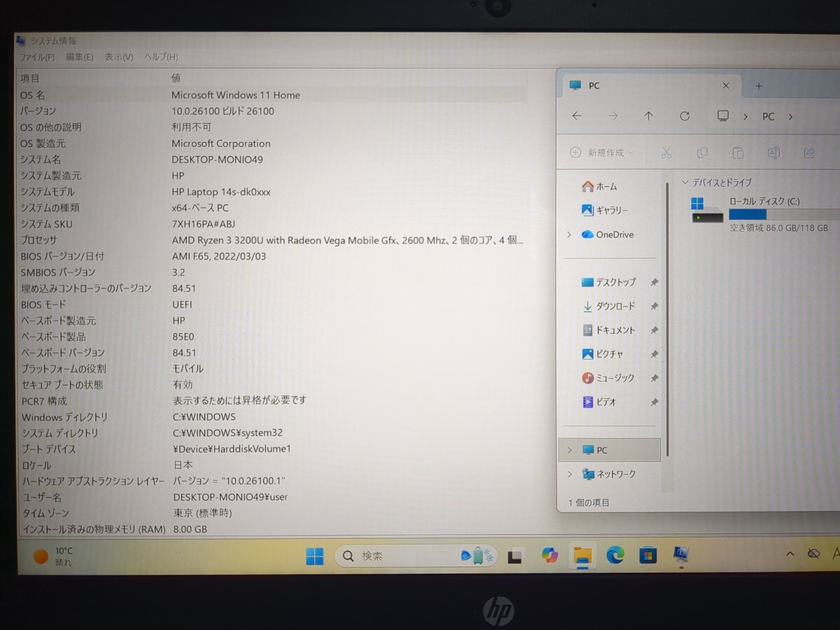Click the Refresh icon in File Explorer

(685, 116)
